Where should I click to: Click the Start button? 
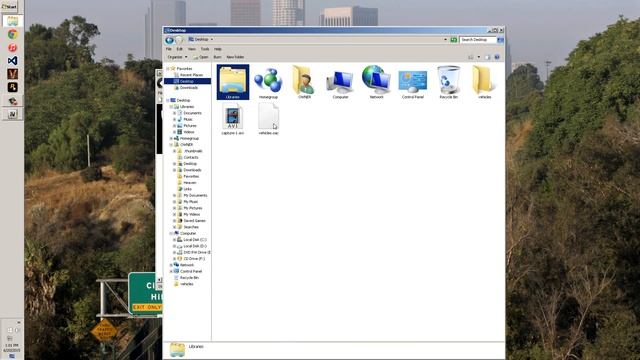(x=9, y=7)
